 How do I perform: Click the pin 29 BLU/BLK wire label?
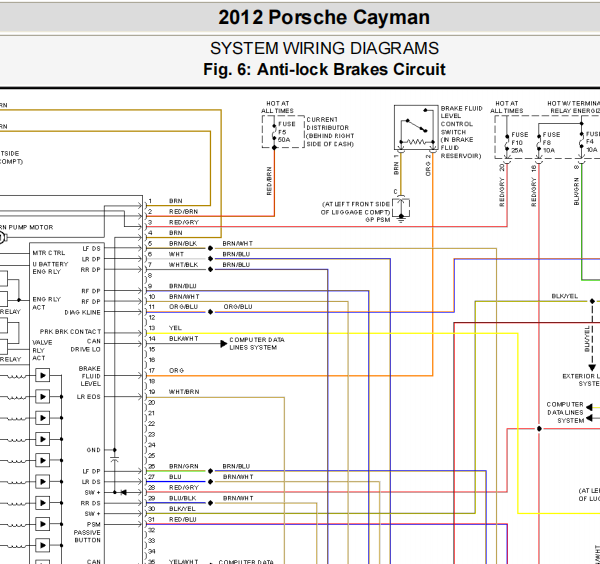[x=183, y=498]
